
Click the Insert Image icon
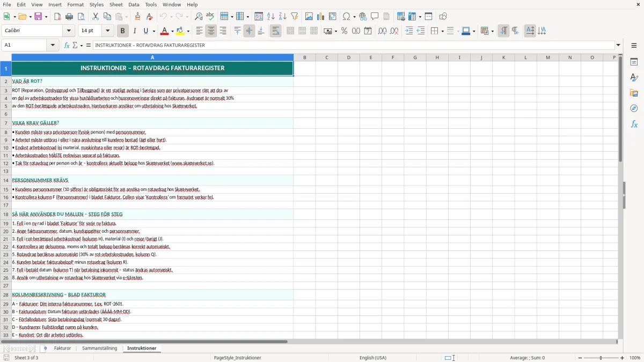click(309, 17)
